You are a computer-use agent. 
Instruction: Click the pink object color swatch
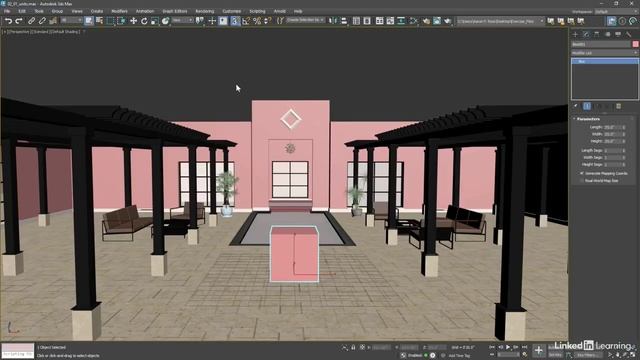coord(636,44)
